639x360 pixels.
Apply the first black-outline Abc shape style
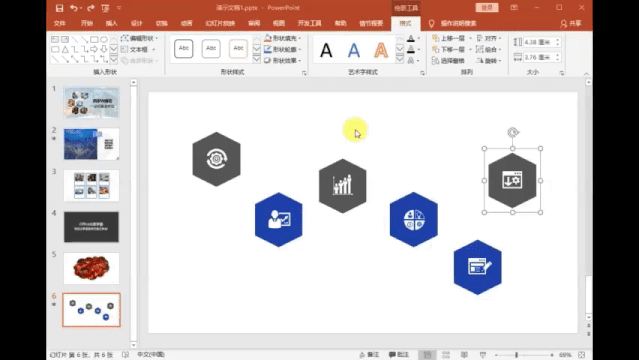pos(184,49)
